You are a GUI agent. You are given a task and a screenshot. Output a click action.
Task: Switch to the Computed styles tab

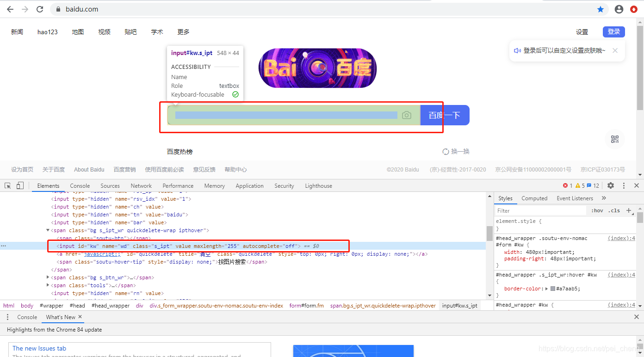pyautogui.click(x=534, y=198)
